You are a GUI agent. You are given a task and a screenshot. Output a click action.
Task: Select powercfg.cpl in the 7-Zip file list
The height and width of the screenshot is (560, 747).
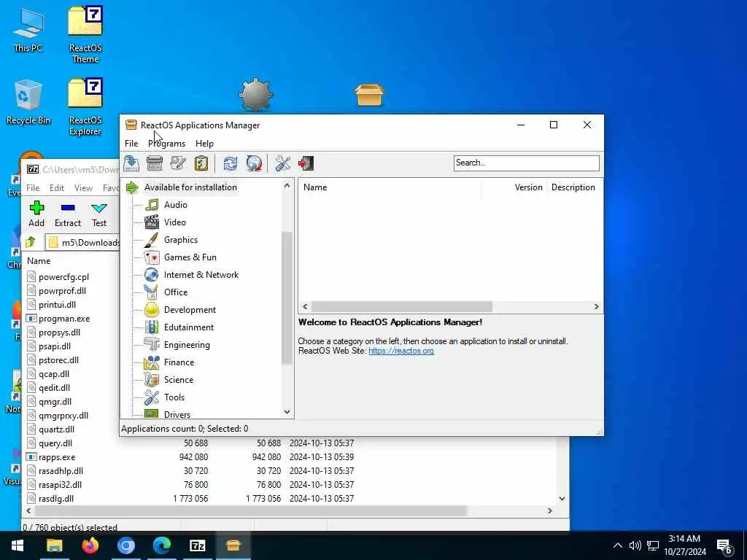click(x=64, y=276)
